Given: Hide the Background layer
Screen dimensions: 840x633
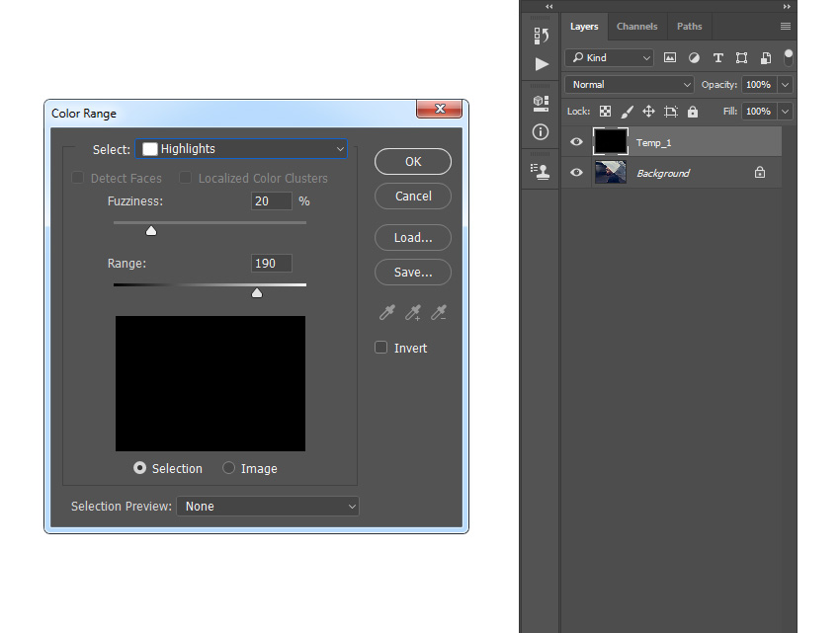Looking at the screenshot, I should (576, 173).
